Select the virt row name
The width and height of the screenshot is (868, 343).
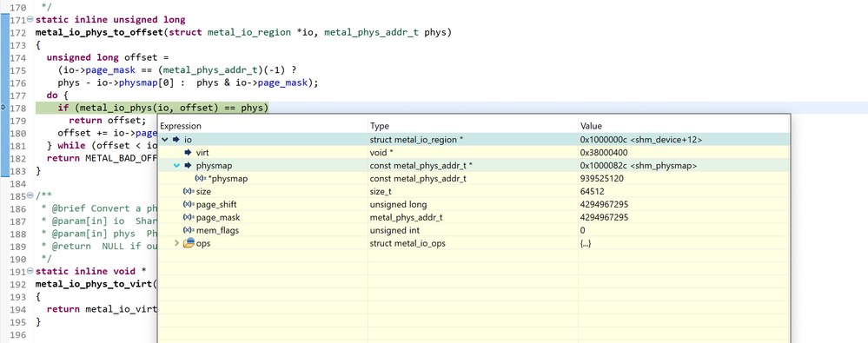pyautogui.click(x=202, y=152)
